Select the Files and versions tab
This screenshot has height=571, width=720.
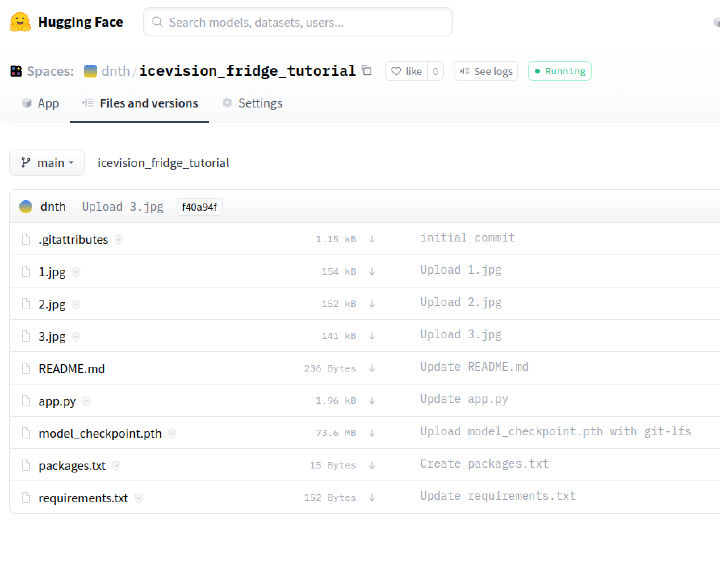[140, 103]
